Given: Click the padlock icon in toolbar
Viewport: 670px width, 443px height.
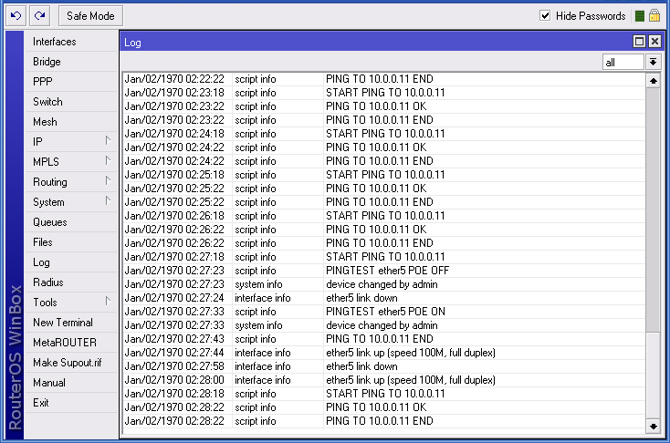Looking at the screenshot, I should (x=655, y=16).
